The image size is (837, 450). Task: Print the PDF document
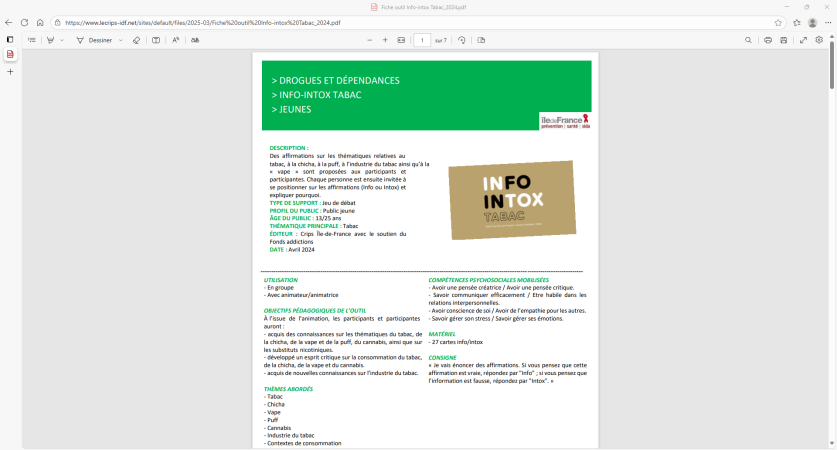(x=768, y=40)
